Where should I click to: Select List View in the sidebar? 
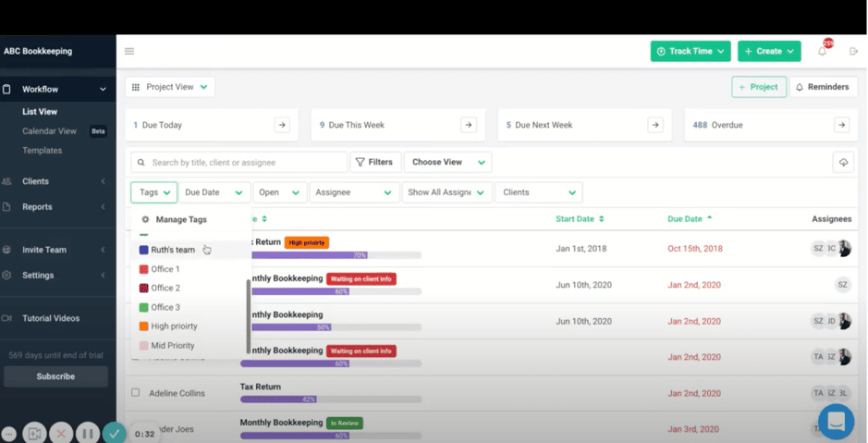(x=40, y=111)
